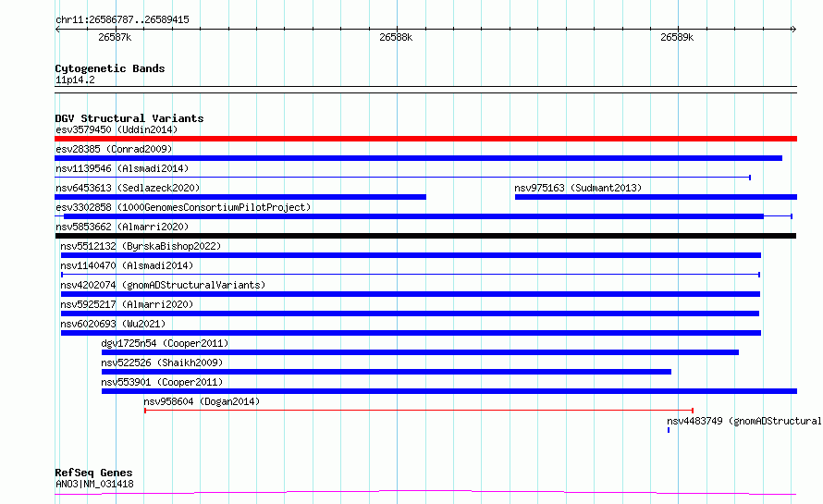Select the red esv3579450 variant bar
823x504 pixels.
click(x=425, y=139)
